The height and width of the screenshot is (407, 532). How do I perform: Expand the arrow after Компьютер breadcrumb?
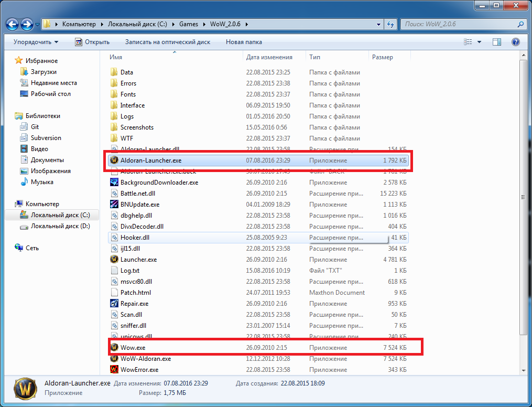102,24
